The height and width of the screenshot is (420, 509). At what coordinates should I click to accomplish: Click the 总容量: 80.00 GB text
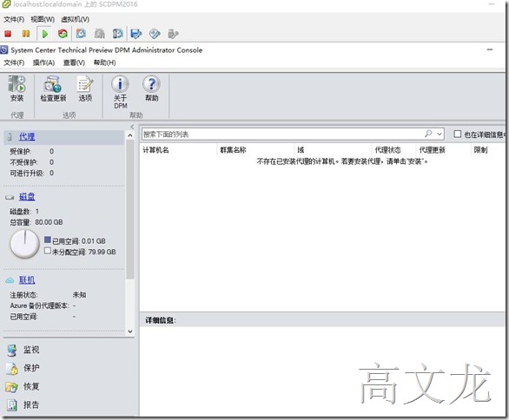pos(36,222)
